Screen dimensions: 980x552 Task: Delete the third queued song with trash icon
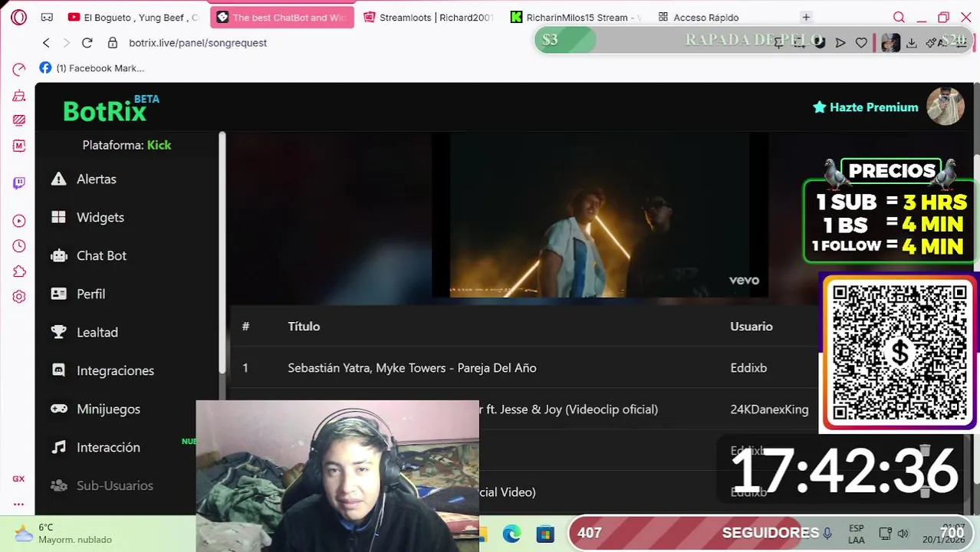925,450
